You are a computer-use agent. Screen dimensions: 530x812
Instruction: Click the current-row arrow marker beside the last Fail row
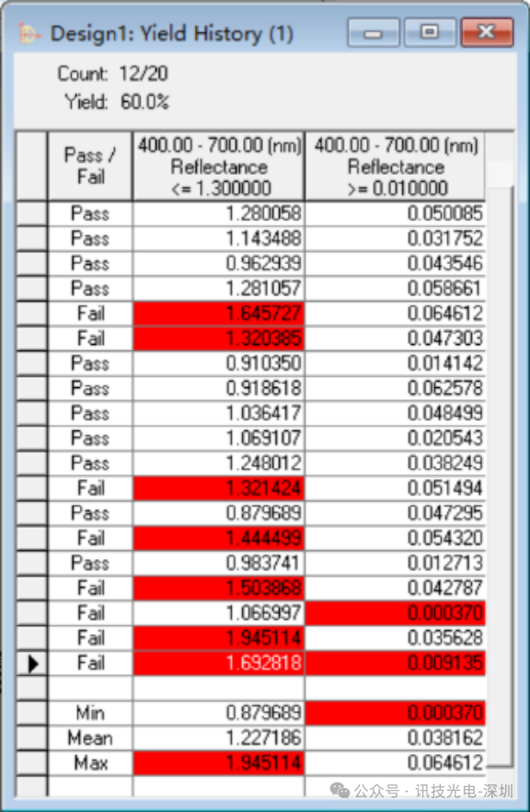point(32,663)
